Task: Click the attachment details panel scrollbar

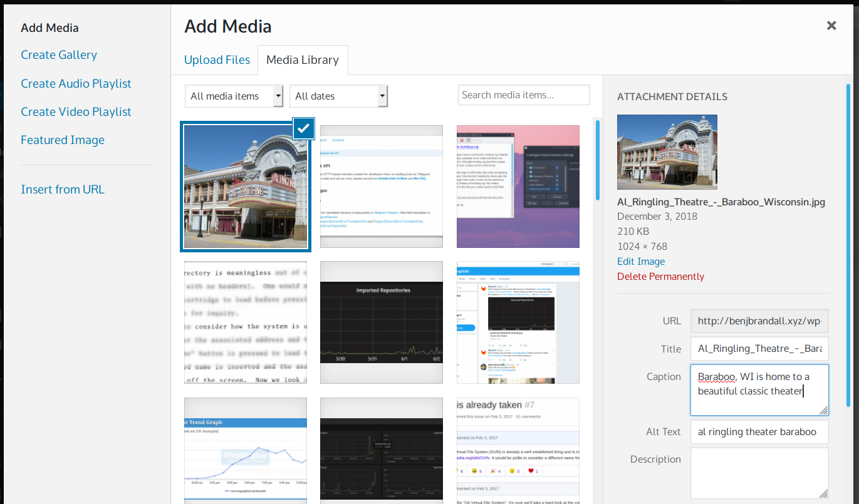Action: [x=848, y=244]
